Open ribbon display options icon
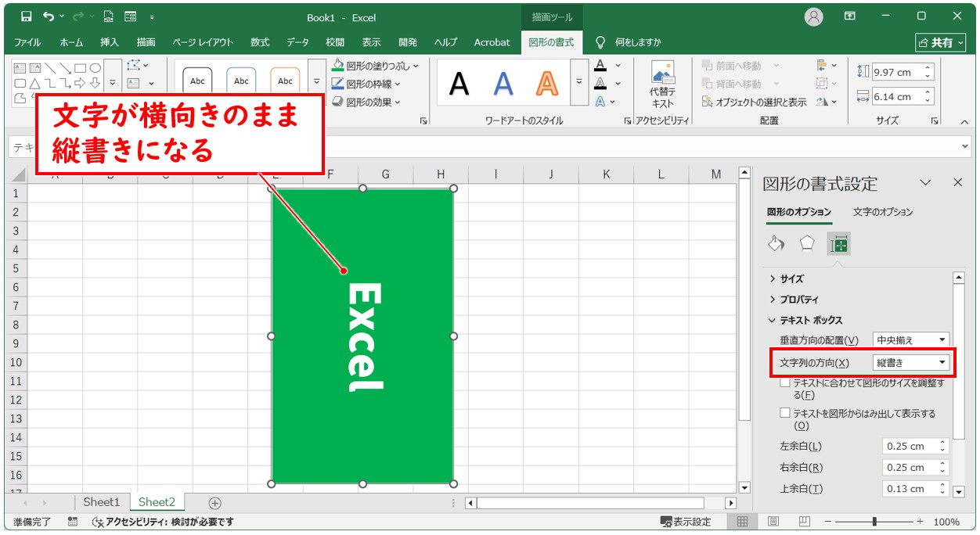This screenshot has height=535, width=980. click(x=851, y=16)
